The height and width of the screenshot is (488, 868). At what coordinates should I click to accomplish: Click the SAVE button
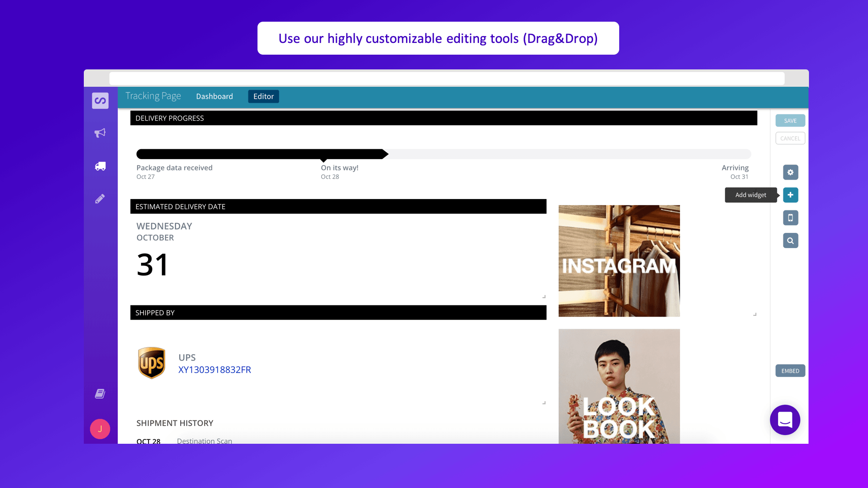(790, 120)
